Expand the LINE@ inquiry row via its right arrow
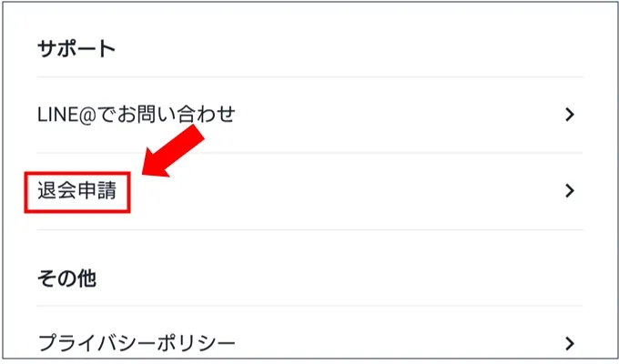The image size is (619, 364). tap(569, 115)
